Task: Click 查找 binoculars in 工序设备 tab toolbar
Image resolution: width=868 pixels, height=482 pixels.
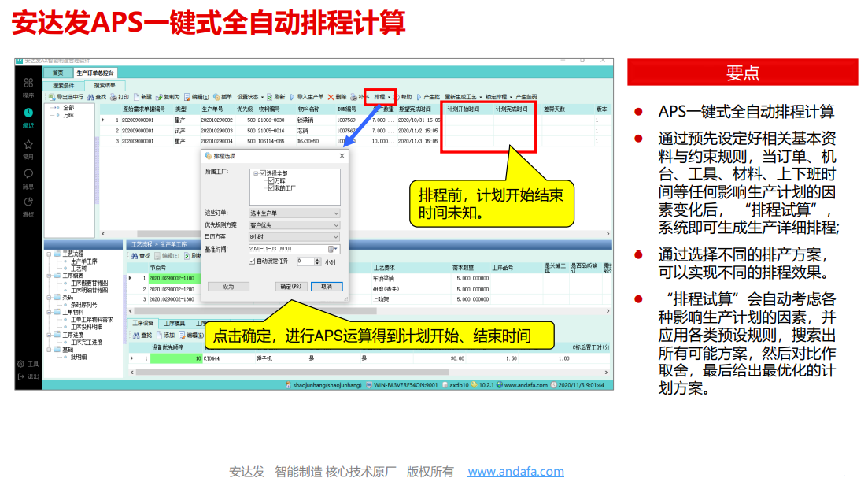Action: pyautogui.click(x=136, y=336)
